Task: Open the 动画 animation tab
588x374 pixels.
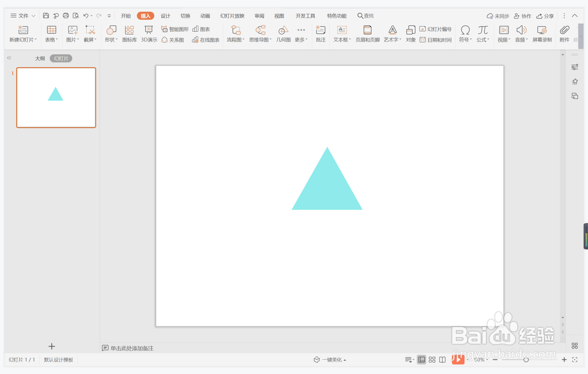Action: 205,16
